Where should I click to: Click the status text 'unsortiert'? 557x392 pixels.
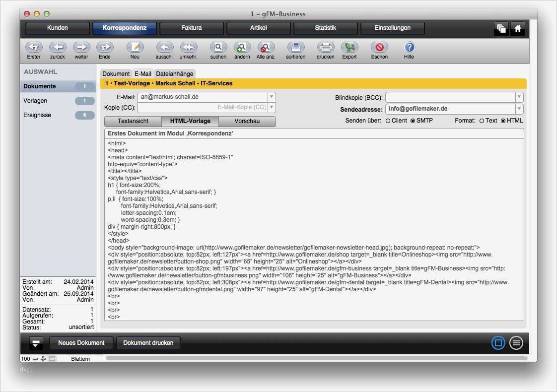point(81,327)
